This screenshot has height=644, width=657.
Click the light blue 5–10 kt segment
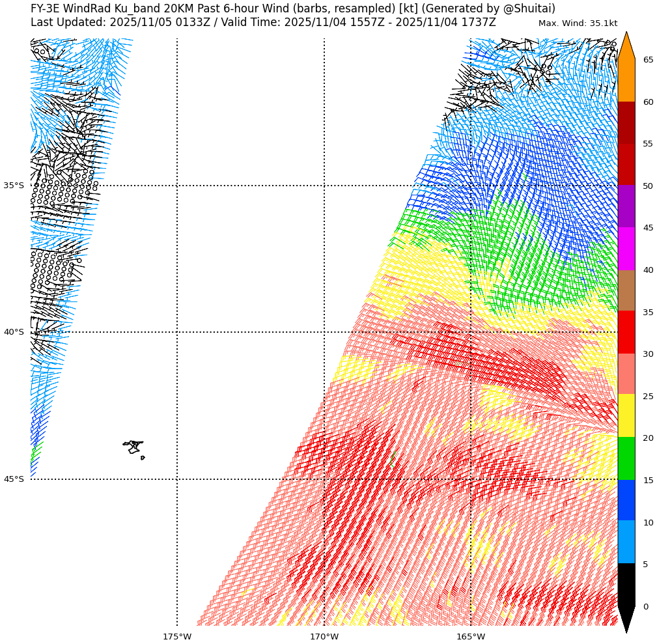coord(626,542)
